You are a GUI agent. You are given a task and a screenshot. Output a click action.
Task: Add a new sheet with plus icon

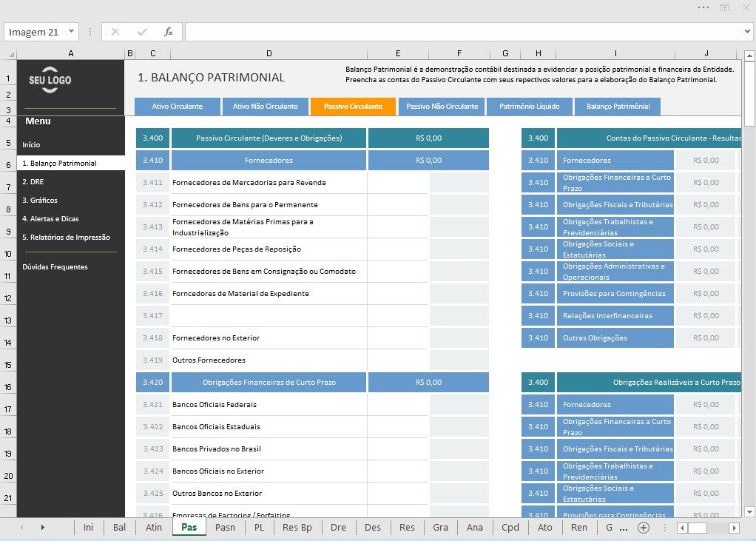coord(643,528)
